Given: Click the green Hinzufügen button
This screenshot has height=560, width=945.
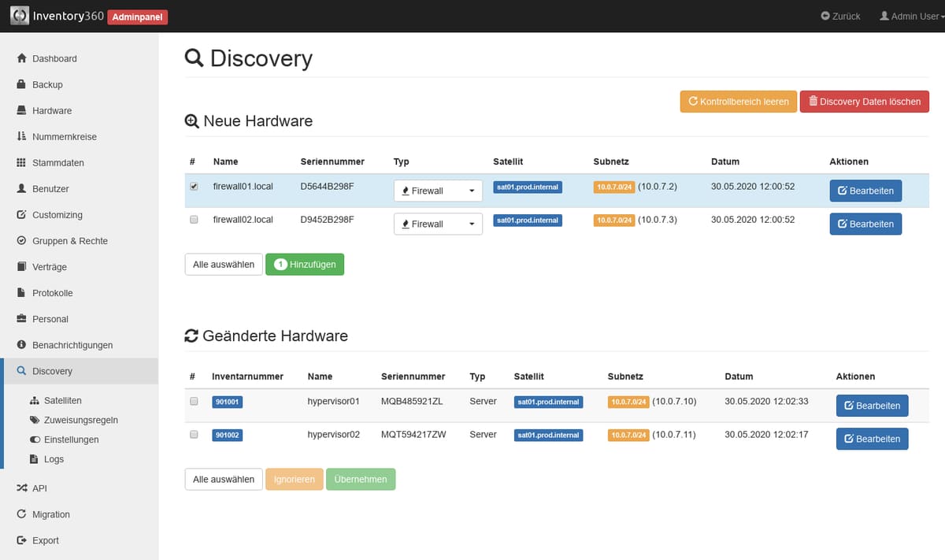Looking at the screenshot, I should coord(305,265).
